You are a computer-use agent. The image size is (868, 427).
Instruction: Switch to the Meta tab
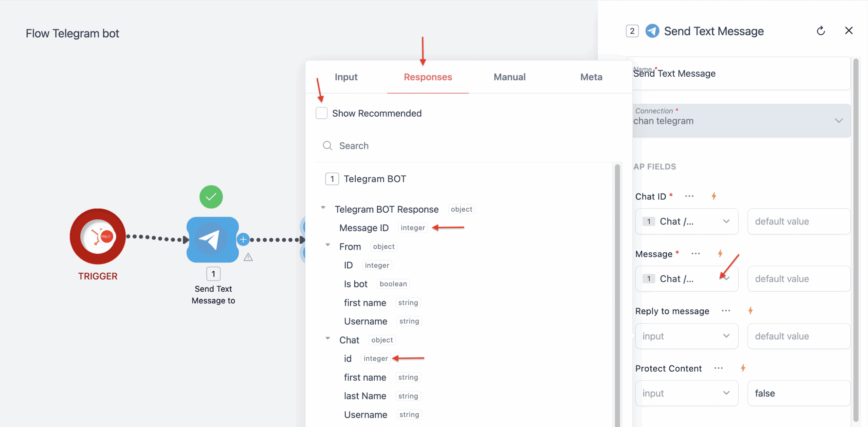(591, 77)
